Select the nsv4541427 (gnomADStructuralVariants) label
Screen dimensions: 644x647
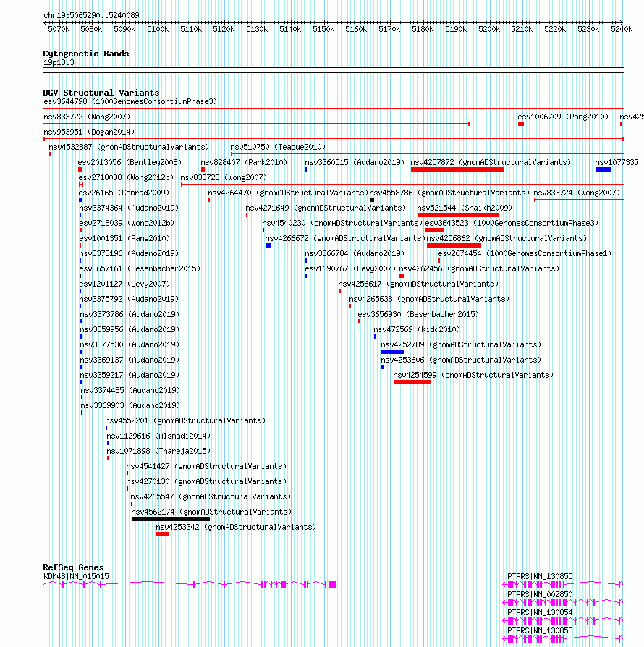(x=206, y=467)
